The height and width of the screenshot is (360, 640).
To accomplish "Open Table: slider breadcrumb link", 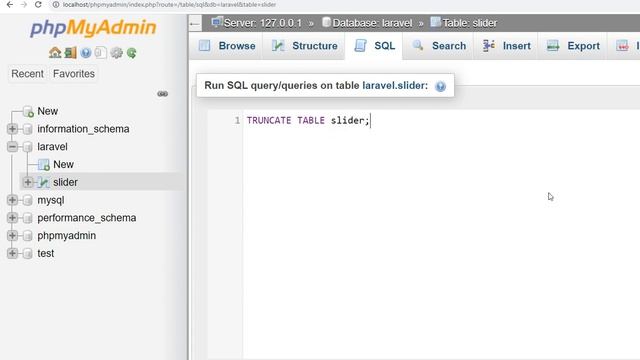I will coord(470,23).
